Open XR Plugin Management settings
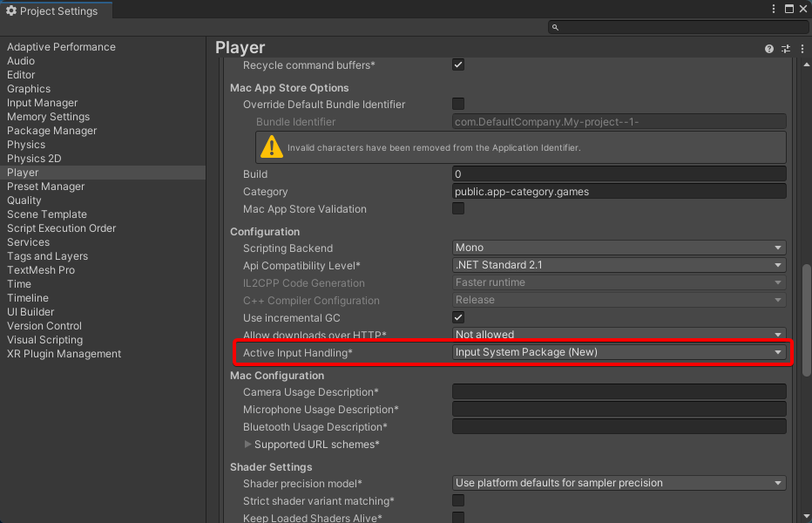Image resolution: width=812 pixels, height=523 pixels. click(64, 355)
